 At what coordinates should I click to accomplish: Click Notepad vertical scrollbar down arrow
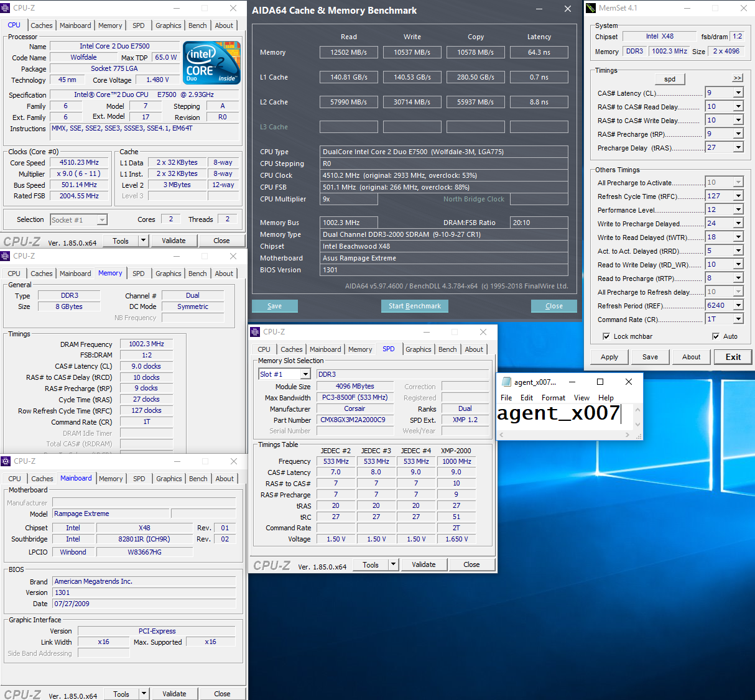[x=637, y=425]
